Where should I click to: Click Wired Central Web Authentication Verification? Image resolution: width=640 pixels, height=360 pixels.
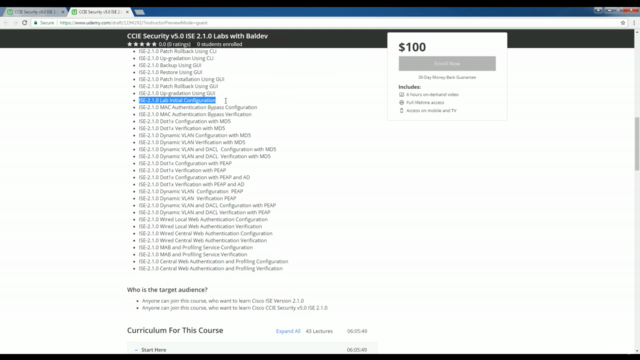[203, 240]
